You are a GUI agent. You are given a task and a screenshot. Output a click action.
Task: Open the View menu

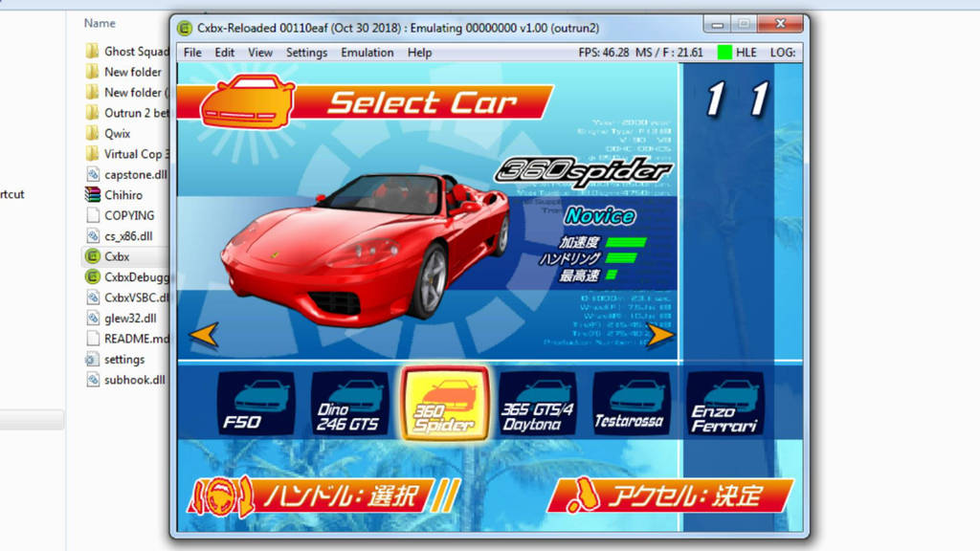260,53
